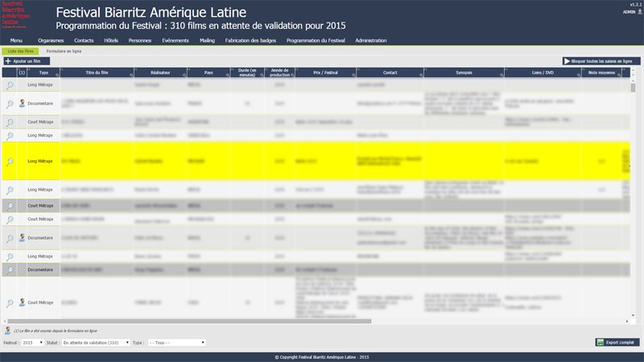
Task: Click the table's vertical scrollbar thumb
Action: tap(633, 88)
